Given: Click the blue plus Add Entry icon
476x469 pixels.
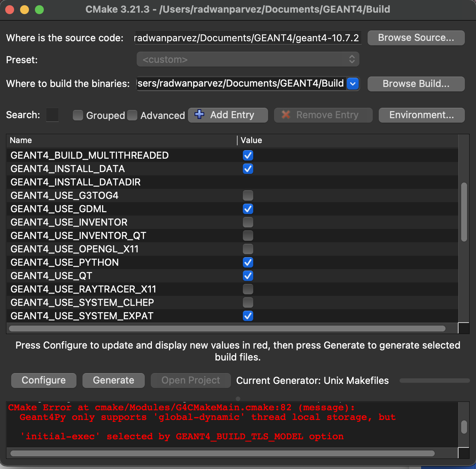Looking at the screenshot, I should [199, 114].
